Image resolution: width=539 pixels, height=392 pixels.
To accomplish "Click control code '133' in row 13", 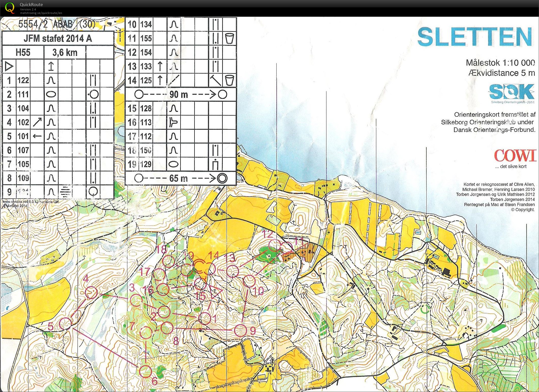I will coord(146,66).
